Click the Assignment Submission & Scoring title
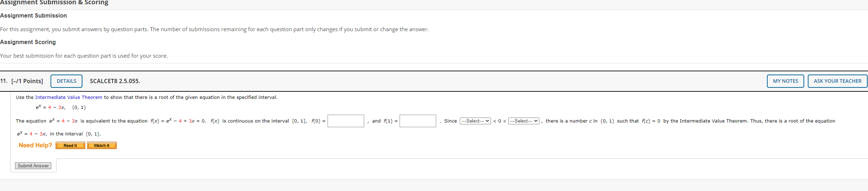Viewport: 868px width, 191px height. click(54, 3)
